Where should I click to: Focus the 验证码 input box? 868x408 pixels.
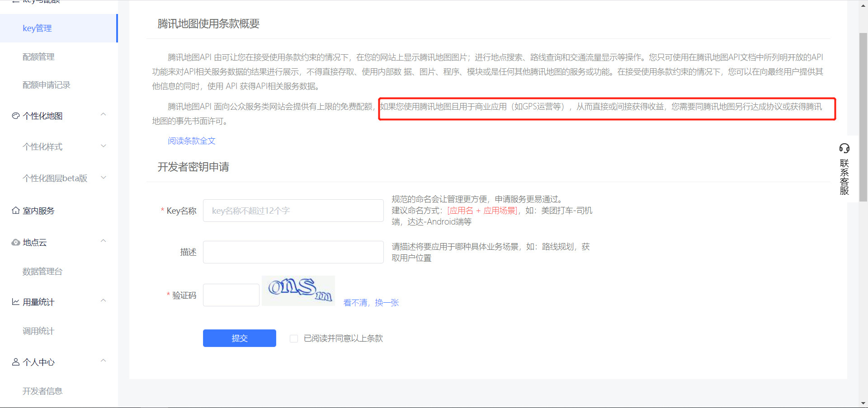231,295
